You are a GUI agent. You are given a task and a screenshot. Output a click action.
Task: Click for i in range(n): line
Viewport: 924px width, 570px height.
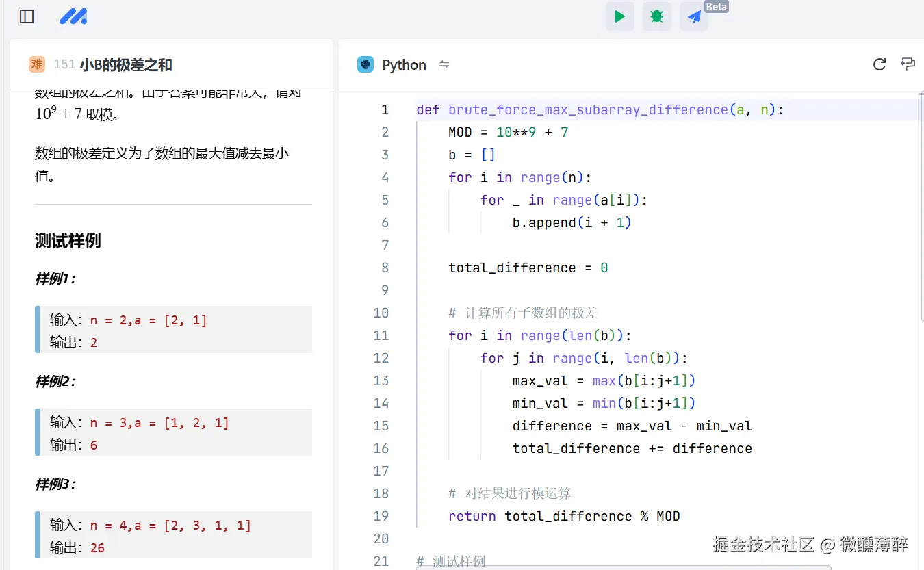tap(519, 177)
